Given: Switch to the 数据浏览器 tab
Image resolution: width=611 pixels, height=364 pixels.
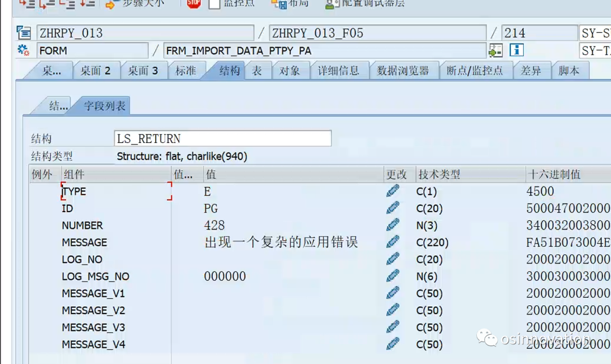Looking at the screenshot, I should pyautogui.click(x=403, y=71).
